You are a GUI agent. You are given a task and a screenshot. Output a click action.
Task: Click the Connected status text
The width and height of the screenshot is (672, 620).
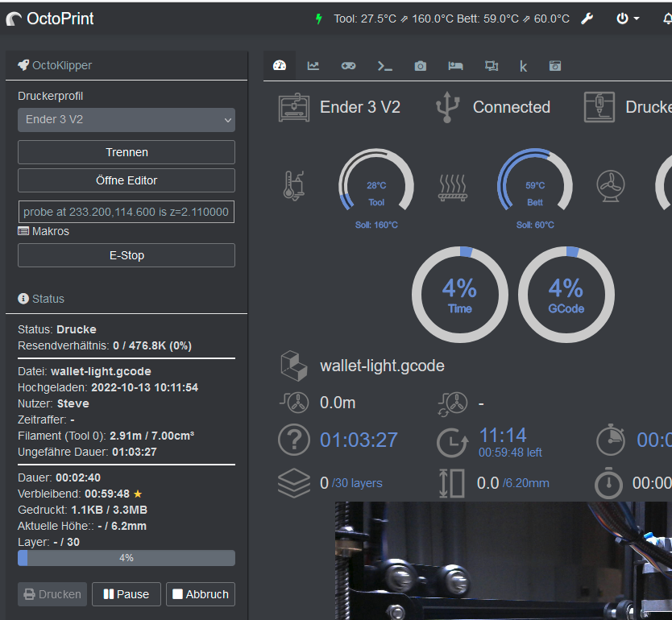point(512,107)
